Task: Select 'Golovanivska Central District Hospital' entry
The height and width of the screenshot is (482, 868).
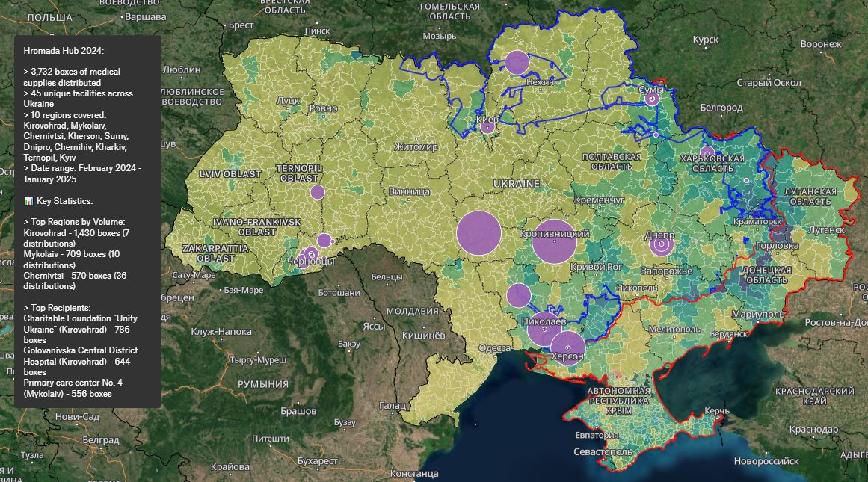Action: tap(80, 362)
